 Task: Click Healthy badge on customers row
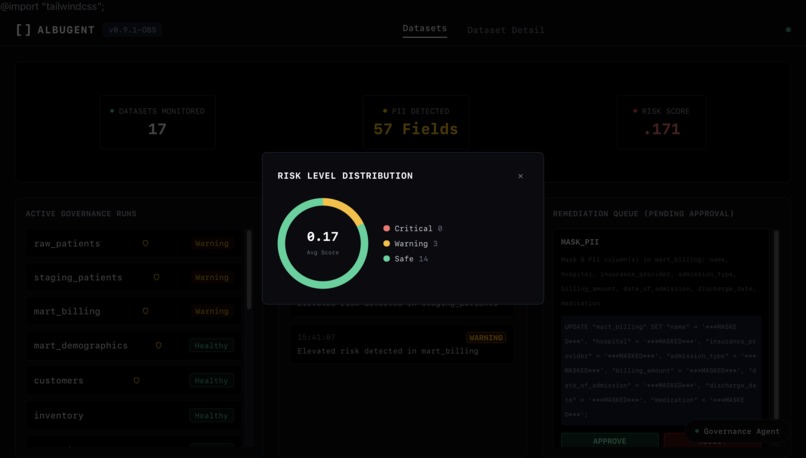click(211, 380)
